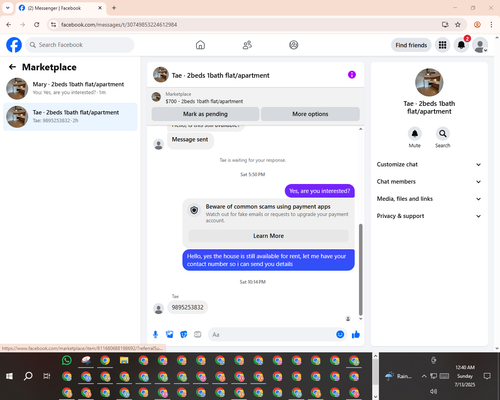Bookmark this page with the star icon

[x=458, y=25]
